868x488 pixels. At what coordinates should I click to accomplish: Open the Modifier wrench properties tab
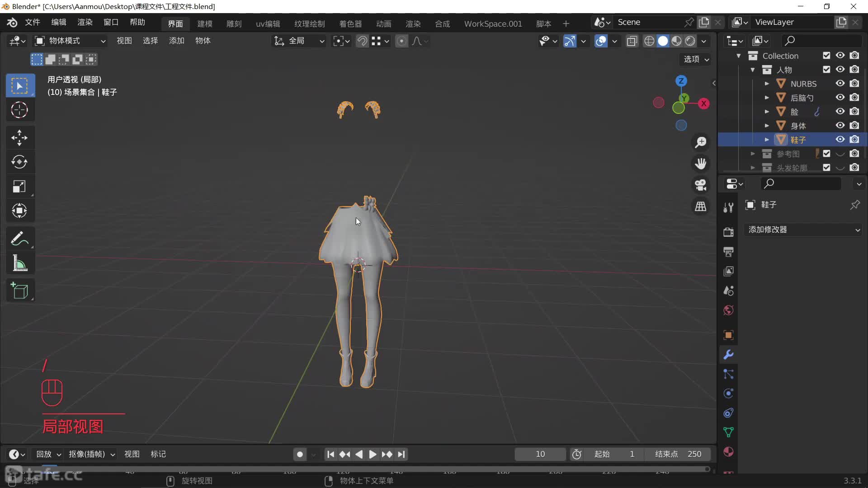728,355
